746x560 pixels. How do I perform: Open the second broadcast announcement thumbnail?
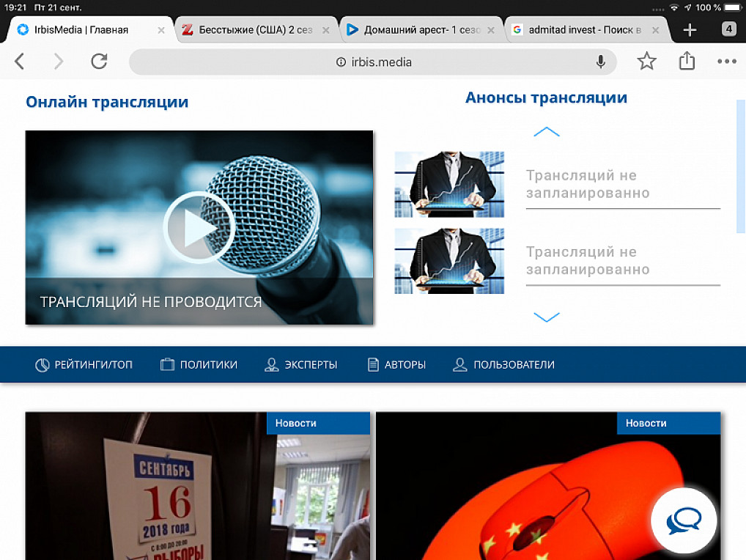449,261
